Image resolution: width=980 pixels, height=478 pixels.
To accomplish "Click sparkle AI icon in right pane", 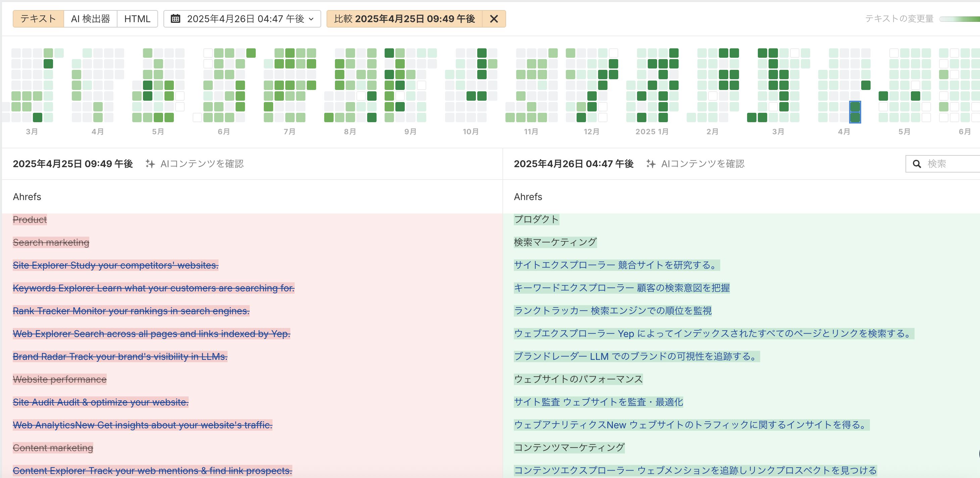I will (651, 164).
